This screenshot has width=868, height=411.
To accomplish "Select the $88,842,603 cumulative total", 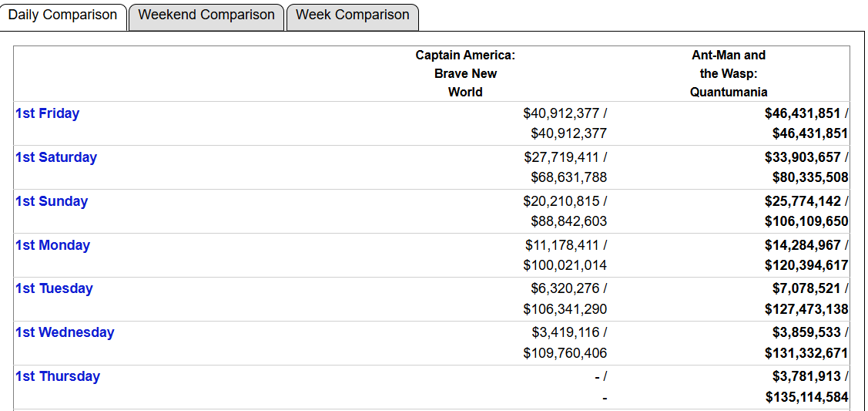I will point(569,221).
